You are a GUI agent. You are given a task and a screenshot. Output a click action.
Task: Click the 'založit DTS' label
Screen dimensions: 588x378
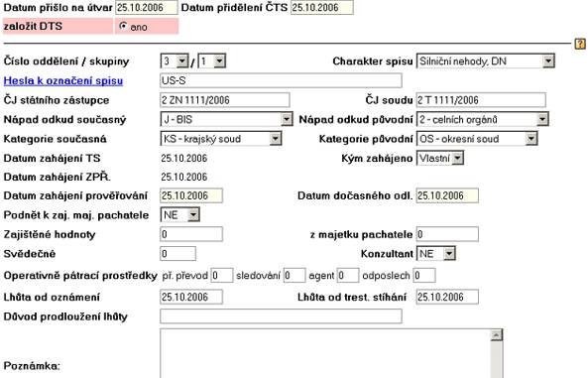(x=33, y=26)
